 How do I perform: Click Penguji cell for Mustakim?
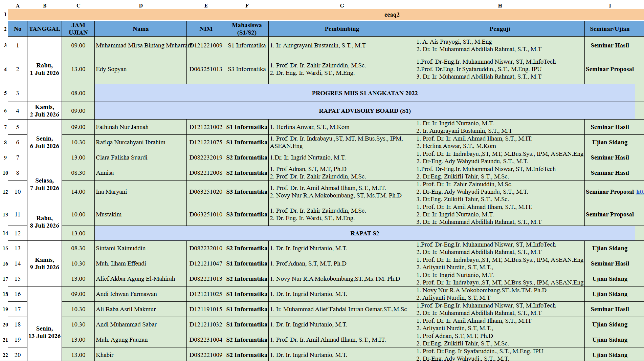(500, 214)
